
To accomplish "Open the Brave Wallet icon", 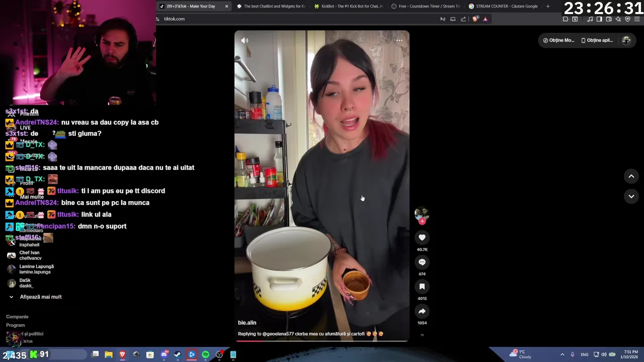I will [x=609, y=19].
